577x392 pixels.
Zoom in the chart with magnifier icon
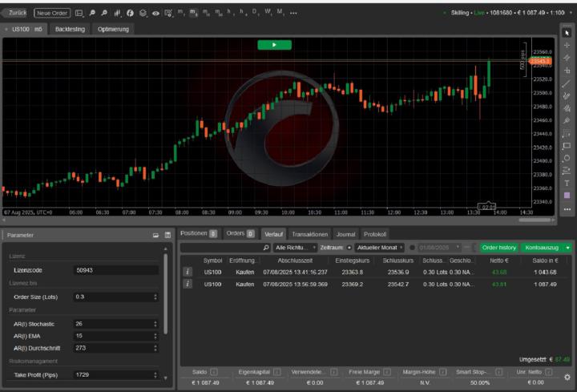click(92, 13)
